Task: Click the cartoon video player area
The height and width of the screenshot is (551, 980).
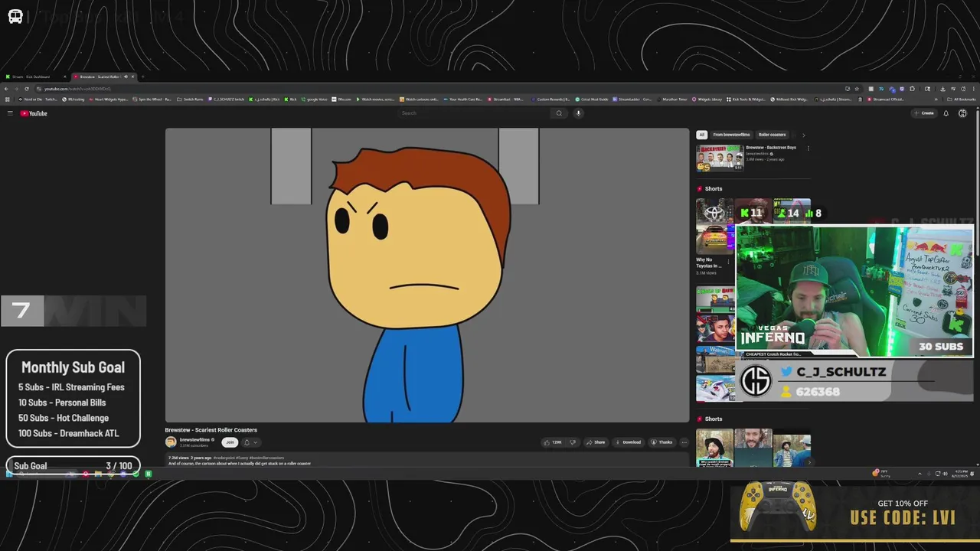Action: point(427,275)
